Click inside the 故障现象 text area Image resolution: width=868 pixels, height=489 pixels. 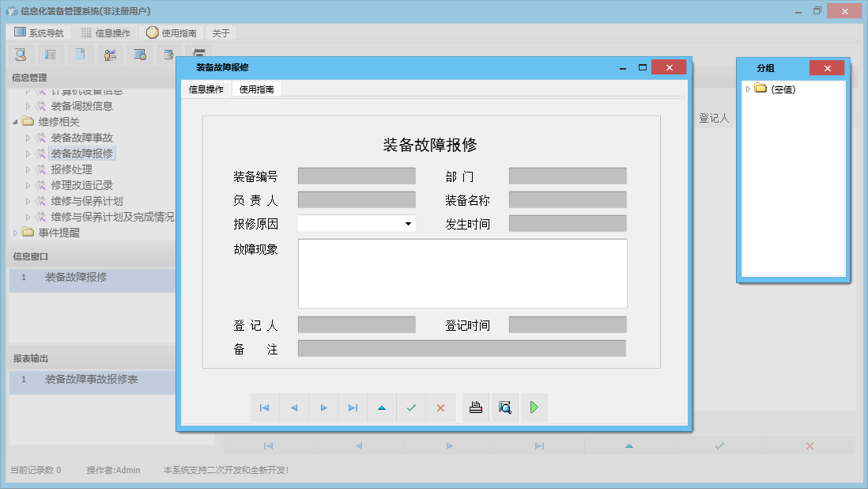pos(462,273)
